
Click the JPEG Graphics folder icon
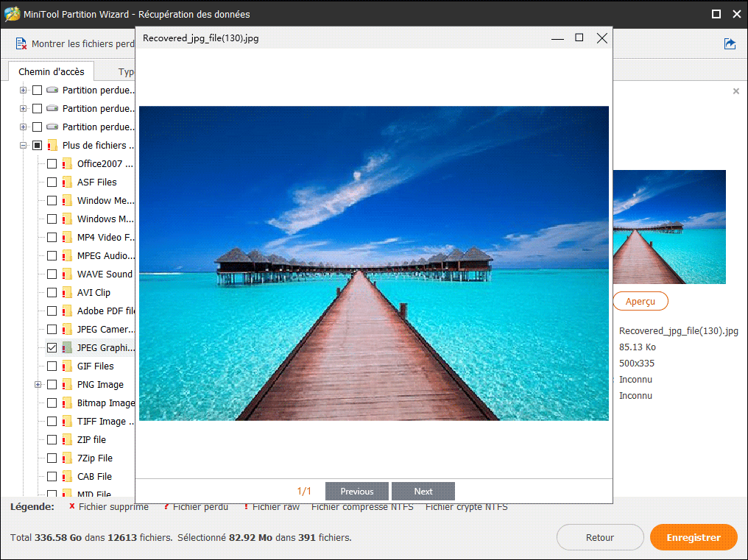pos(67,348)
